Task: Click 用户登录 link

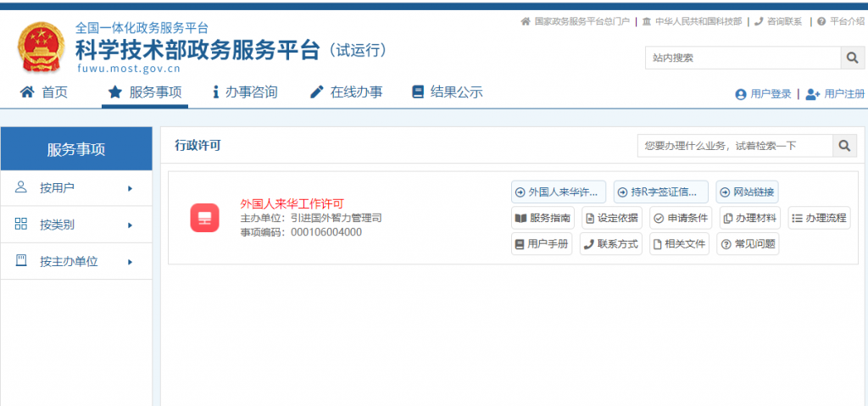Action: pos(764,94)
